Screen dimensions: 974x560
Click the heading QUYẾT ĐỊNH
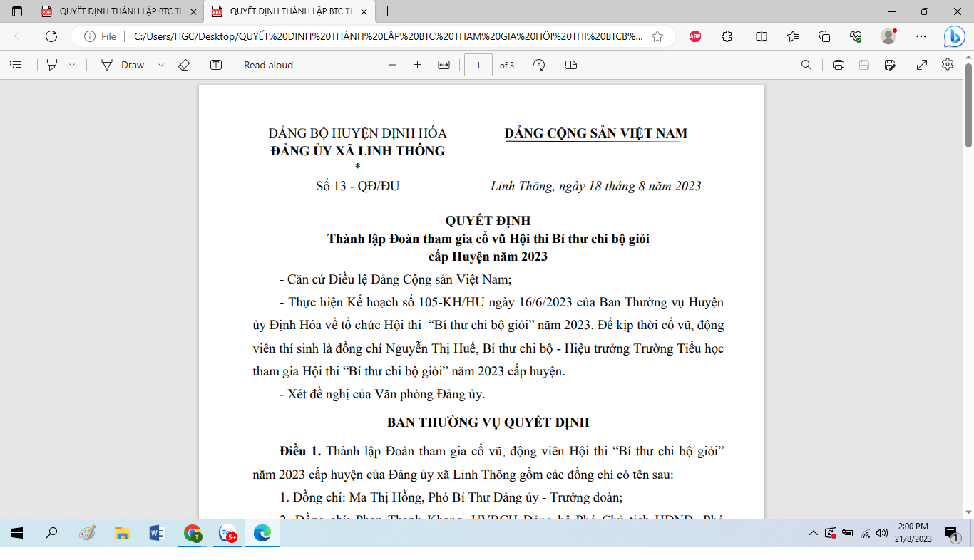[x=488, y=221]
